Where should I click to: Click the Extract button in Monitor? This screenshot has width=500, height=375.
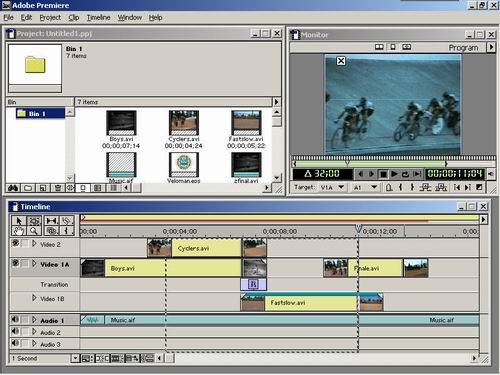[441, 187]
